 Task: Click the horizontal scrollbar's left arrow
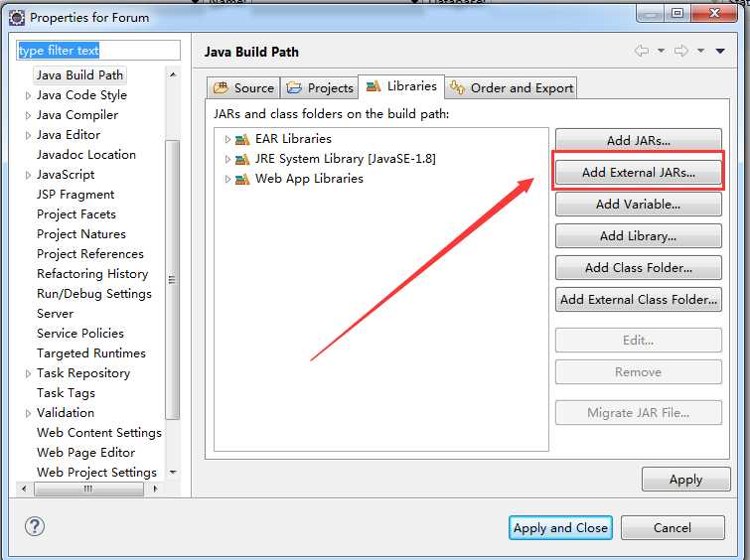click(x=24, y=489)
